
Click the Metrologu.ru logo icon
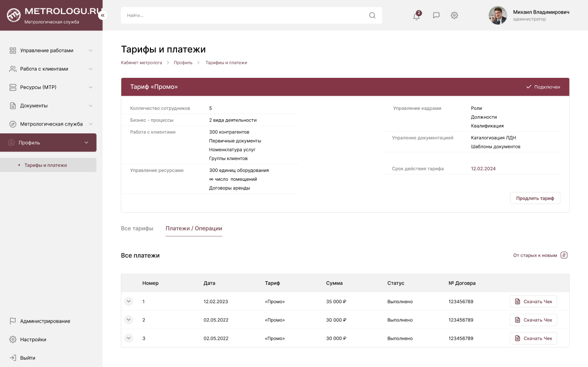14,16
